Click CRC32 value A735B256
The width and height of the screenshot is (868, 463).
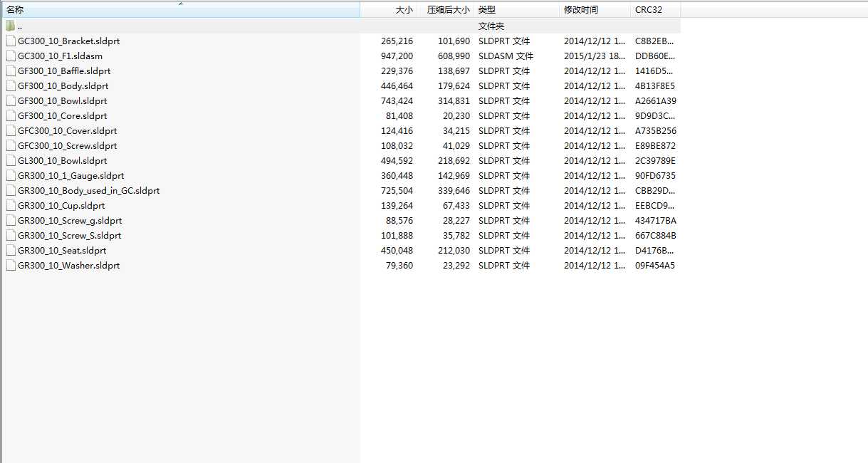(x=656, y=130)
